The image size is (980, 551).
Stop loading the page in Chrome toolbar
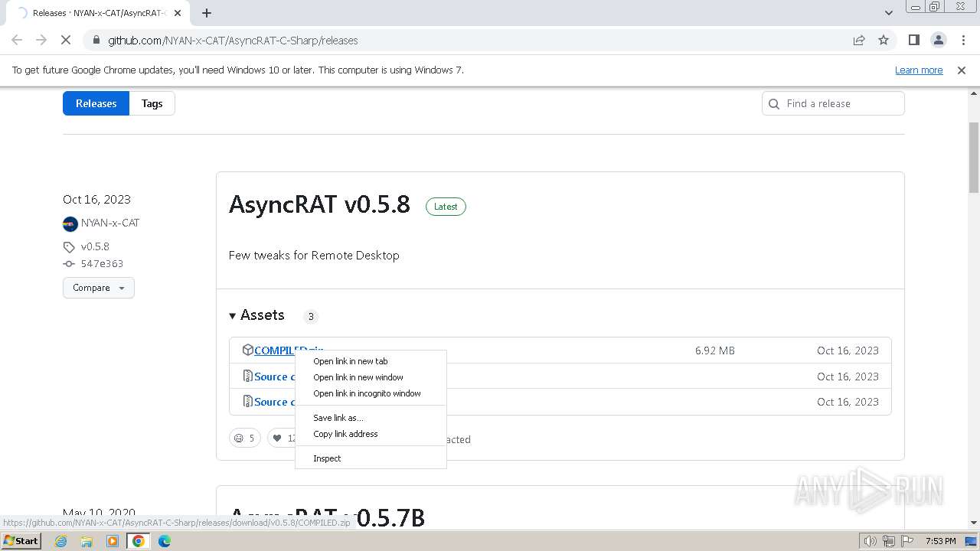(x=66, y=41)
